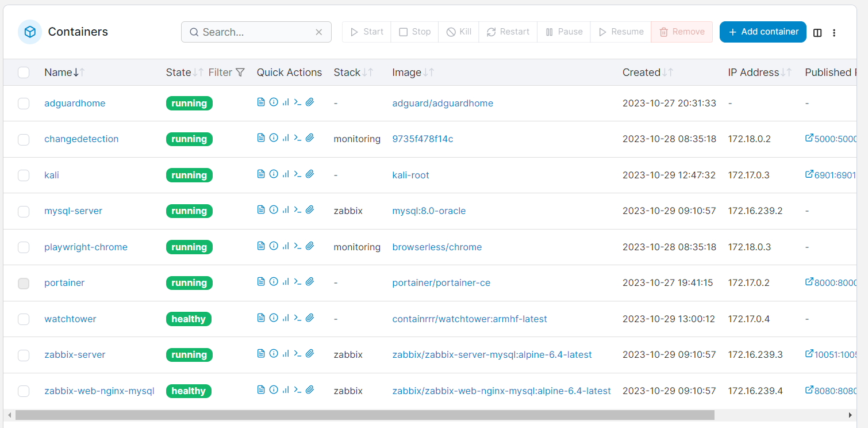Click the healthy badge for watchtower
Image resolution: width=868 pixels, height=428 pixels.
(x=189, y=319)
